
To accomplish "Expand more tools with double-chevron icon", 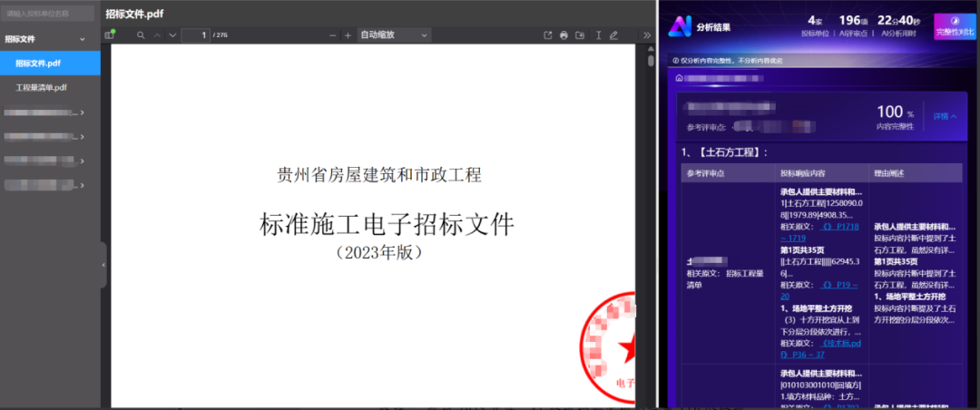I will [x=647, y=35].
